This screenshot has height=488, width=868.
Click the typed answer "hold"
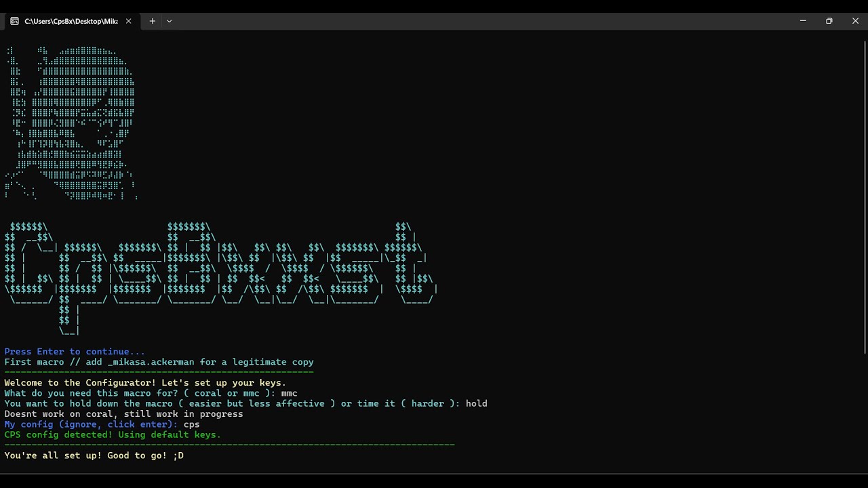click(x=476, y=403)
